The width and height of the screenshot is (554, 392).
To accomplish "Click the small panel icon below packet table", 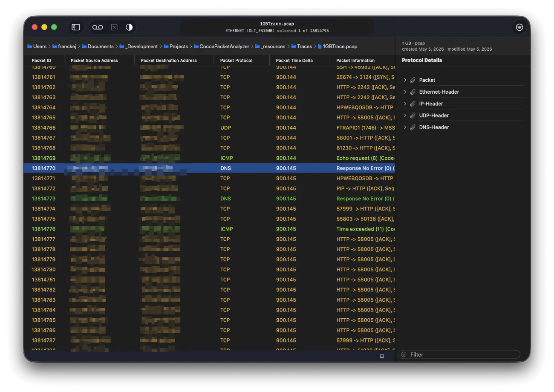I will point(382,356).
